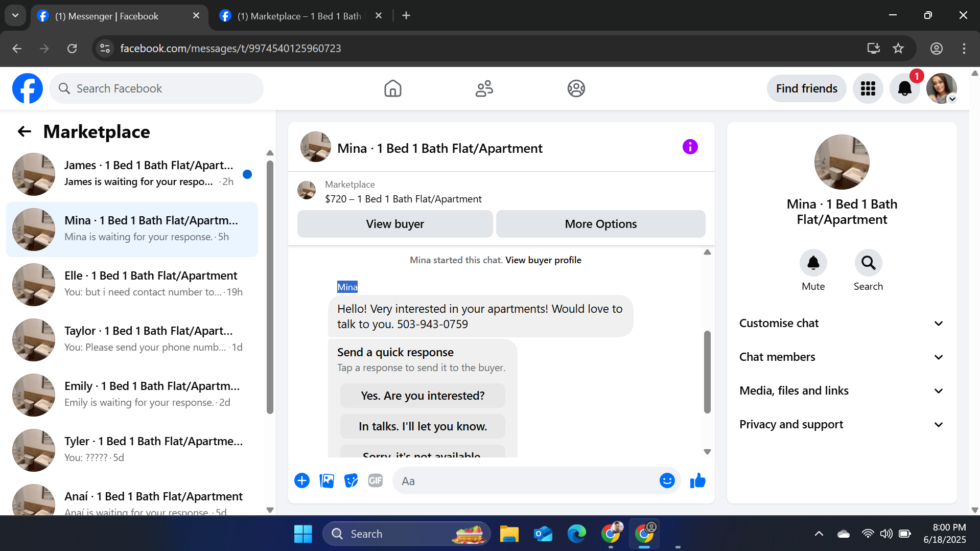
Task: Click the conversation list scrollbar
Action: pyautogui.click(x=270, y=286)
